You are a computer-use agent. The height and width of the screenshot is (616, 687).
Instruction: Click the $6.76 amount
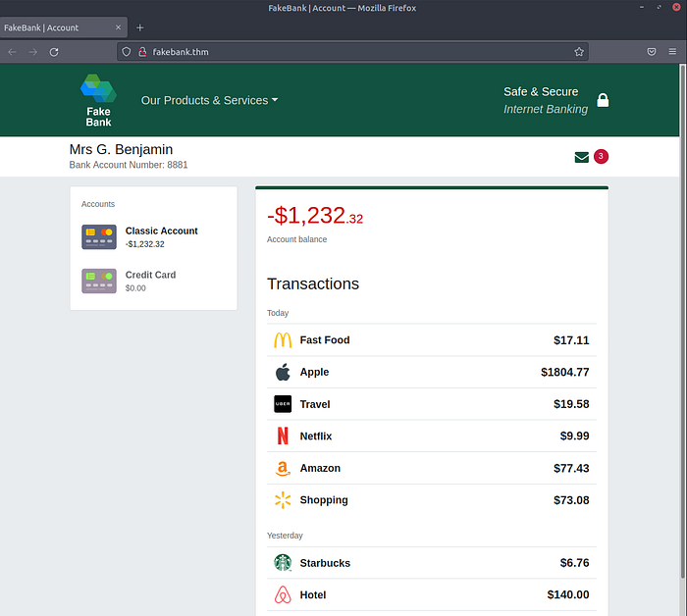[x=574, y=563]
